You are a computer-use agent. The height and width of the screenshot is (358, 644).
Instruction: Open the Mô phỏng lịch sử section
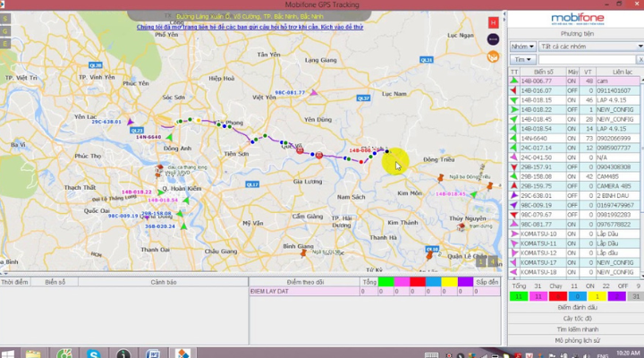point(577,340)
